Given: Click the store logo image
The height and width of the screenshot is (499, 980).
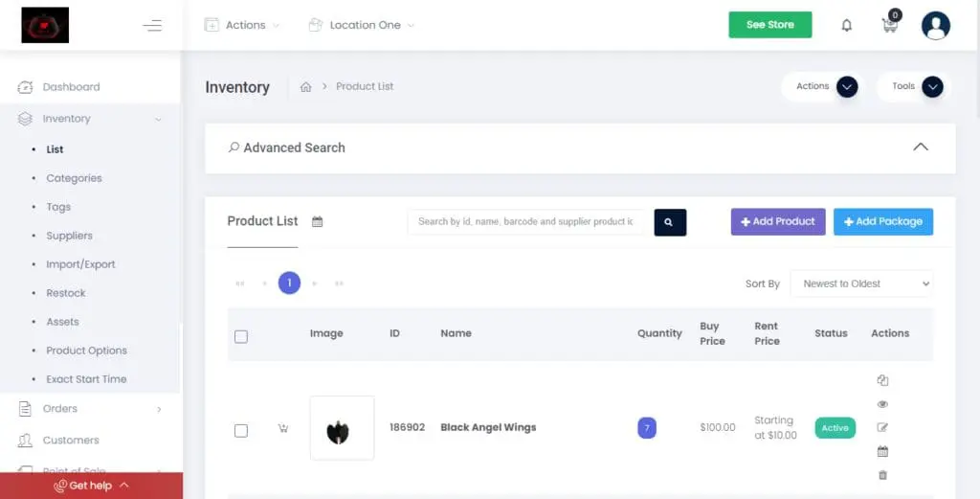Looking at the screenshot, I should point(45,25).
